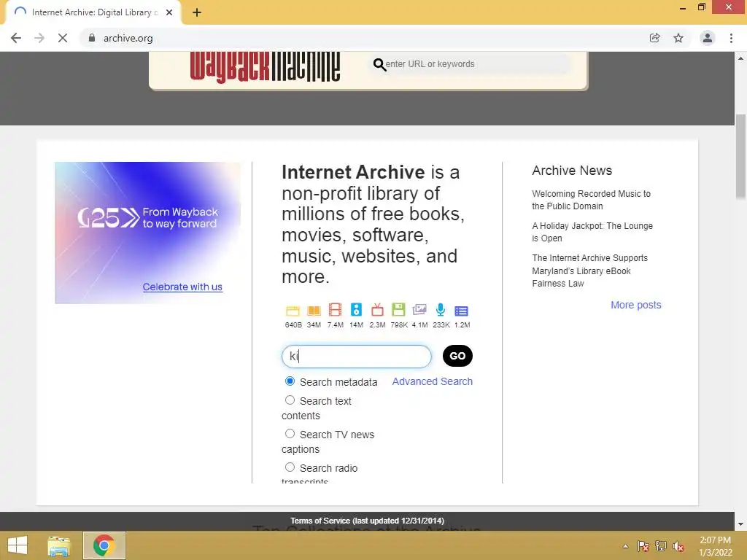This screenshot has height=560, width=747.
Task: Click the lock icon in address bar
Action: (x=92, y=38)
